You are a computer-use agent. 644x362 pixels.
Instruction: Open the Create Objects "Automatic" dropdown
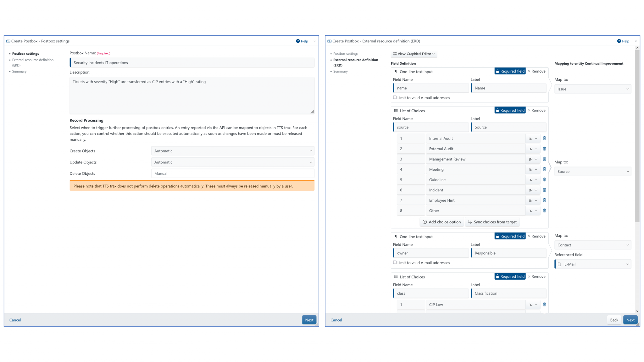click(232, 151)
